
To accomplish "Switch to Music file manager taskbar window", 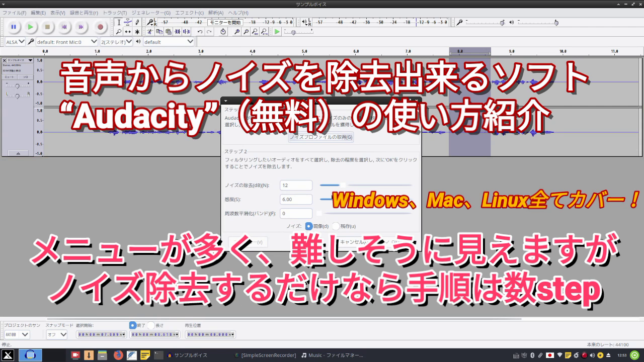I will coord(332,355).
